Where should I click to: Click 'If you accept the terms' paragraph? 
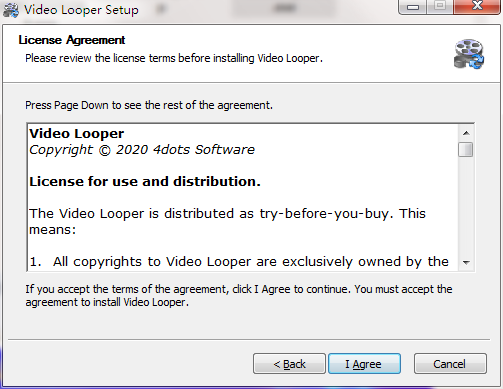[x=239, y=296]
